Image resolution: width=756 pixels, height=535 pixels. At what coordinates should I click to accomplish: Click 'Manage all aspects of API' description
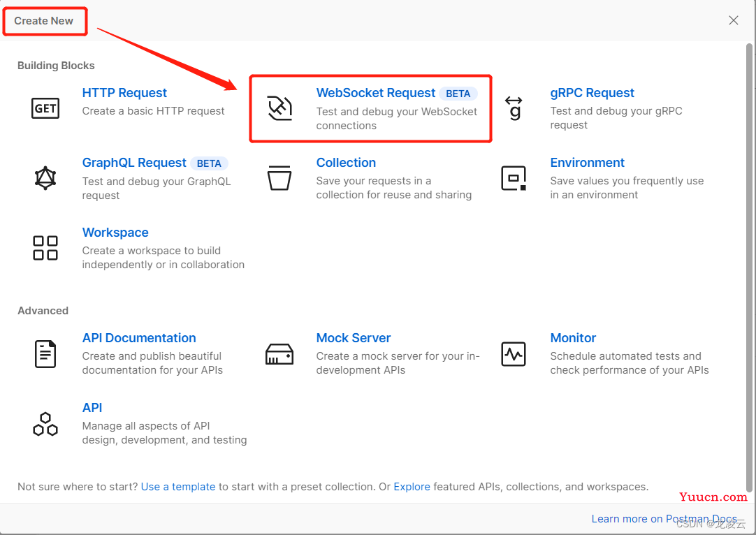(x=164, y=433)
